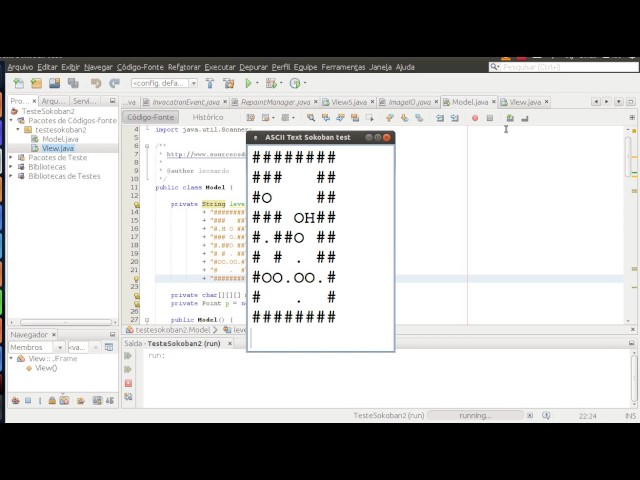Start macro recording with the red circle

click(475, 118)
